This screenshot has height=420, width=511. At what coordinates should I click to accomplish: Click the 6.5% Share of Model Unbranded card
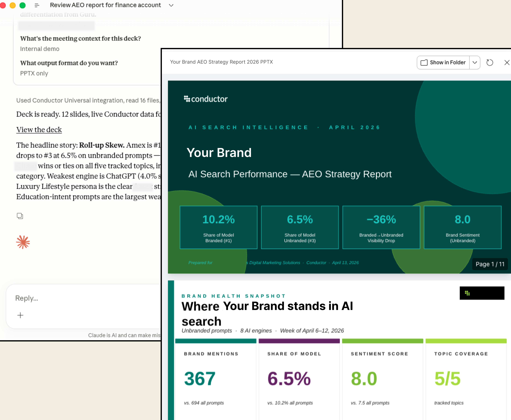(x=300, y=227)
